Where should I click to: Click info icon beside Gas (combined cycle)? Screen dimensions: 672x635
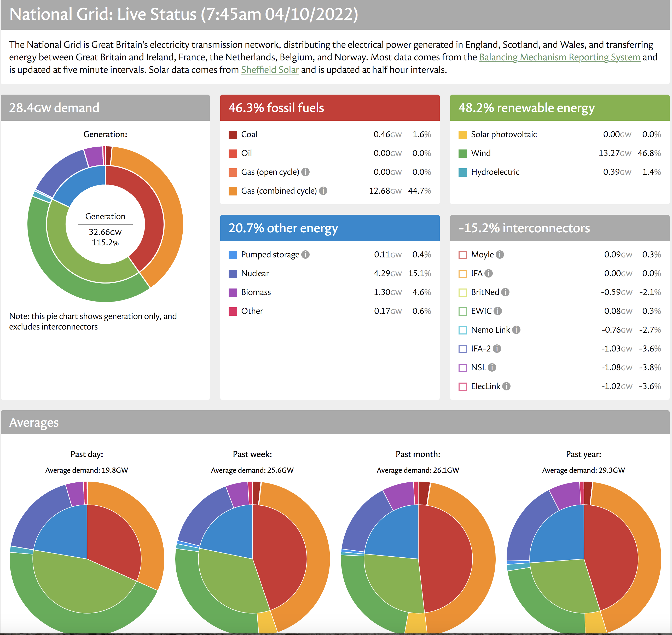point(323,191)
